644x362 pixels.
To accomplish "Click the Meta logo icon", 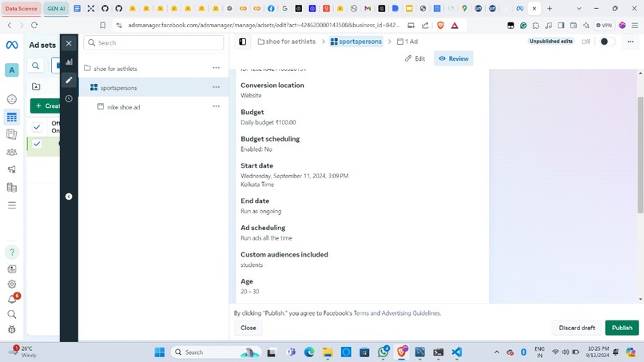I will tap(12, 45).
